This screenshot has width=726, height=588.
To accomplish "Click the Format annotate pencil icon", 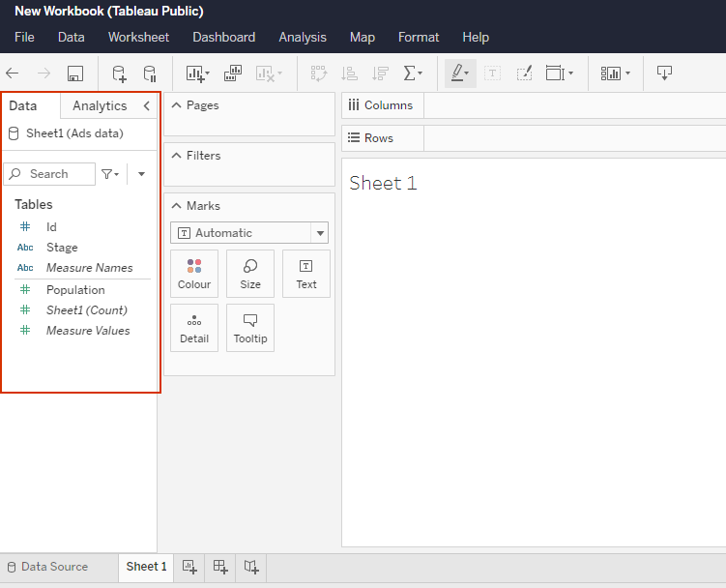I will pos(524,73).
